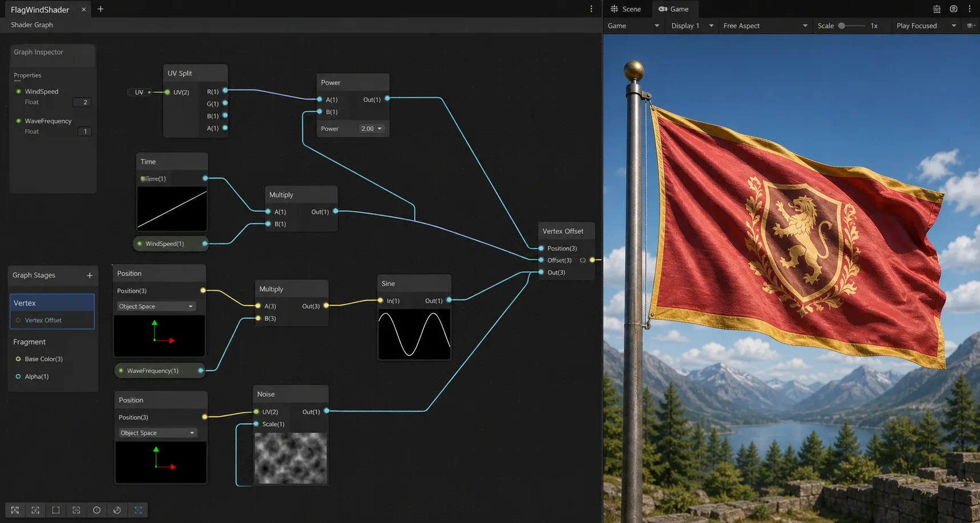The width and height of the screenshot is (980, 523).
Task: Click the WaveFrequency(1) property node
Action: (160, 371)
